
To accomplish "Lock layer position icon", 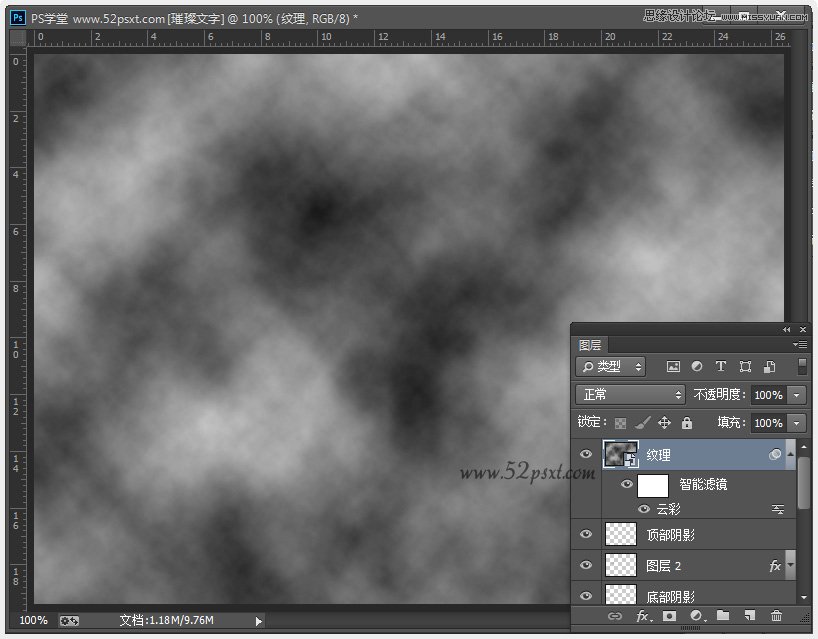I will tap(664, 423).
